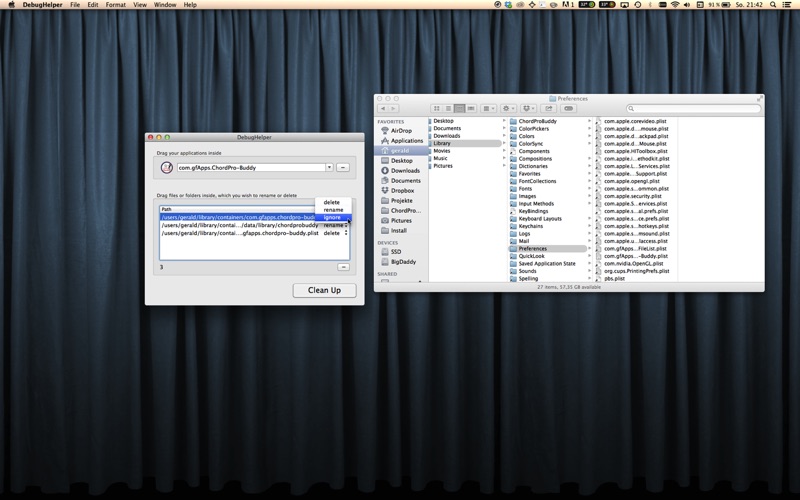
Task: Open the Window menu
Action: 165,5
